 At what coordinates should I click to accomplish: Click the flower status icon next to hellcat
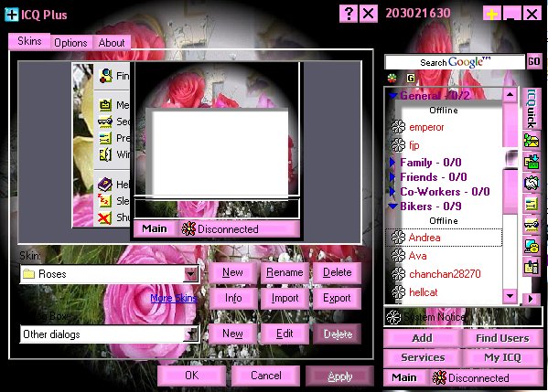tap(398, 291)
